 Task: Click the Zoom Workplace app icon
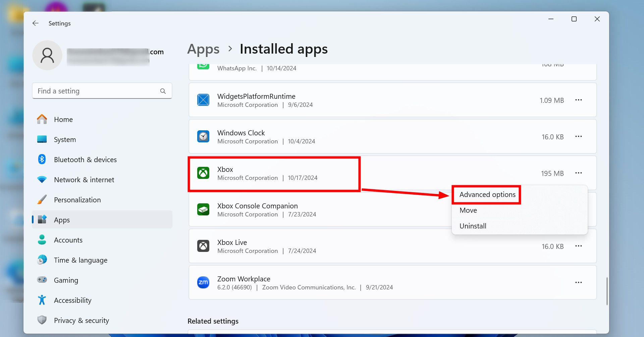pyautogui.click(x=203, y=283)
